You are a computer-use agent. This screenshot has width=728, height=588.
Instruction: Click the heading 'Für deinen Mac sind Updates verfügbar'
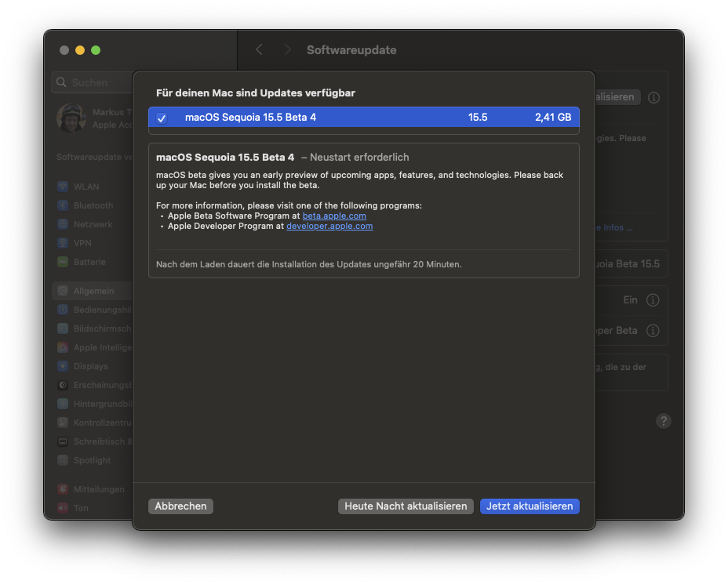[256, 93]
